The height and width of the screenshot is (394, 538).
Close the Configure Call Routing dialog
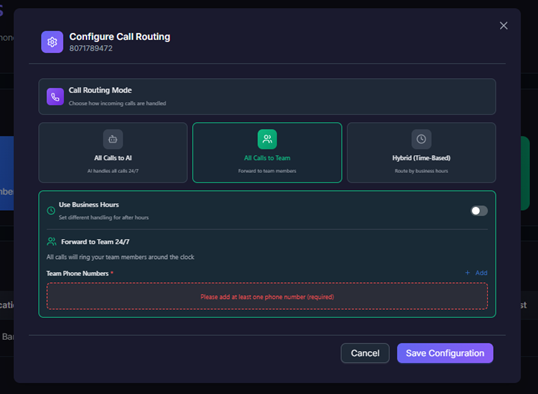click(503, 26)
